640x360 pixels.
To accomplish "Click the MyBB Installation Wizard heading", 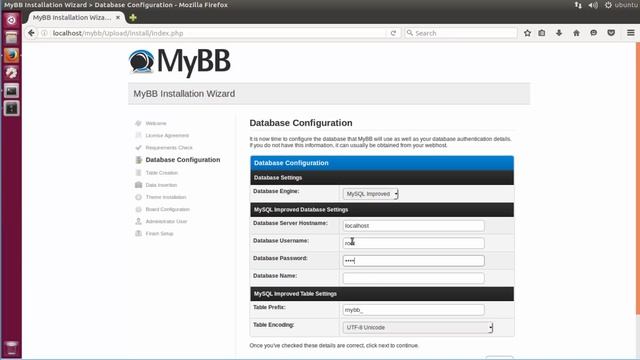I will pos(184,93).
